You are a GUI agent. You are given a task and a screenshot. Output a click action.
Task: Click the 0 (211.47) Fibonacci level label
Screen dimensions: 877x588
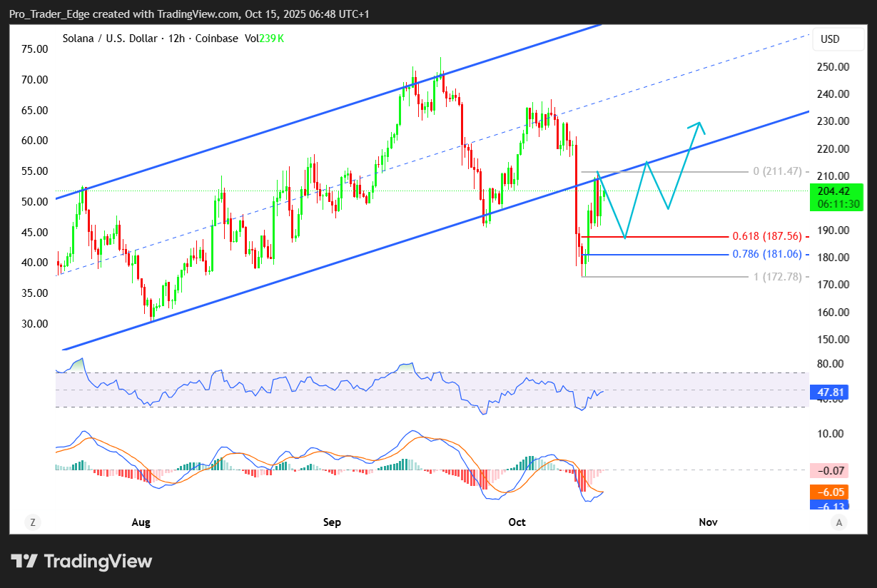click(x=781, y=172)
